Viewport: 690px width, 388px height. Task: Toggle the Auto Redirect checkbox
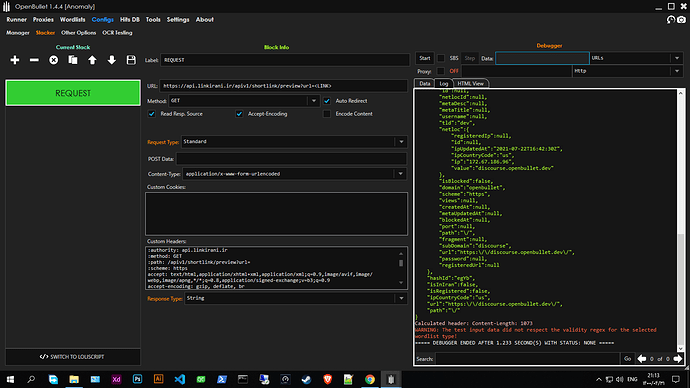pyautogui.click(x=327, y=101)
